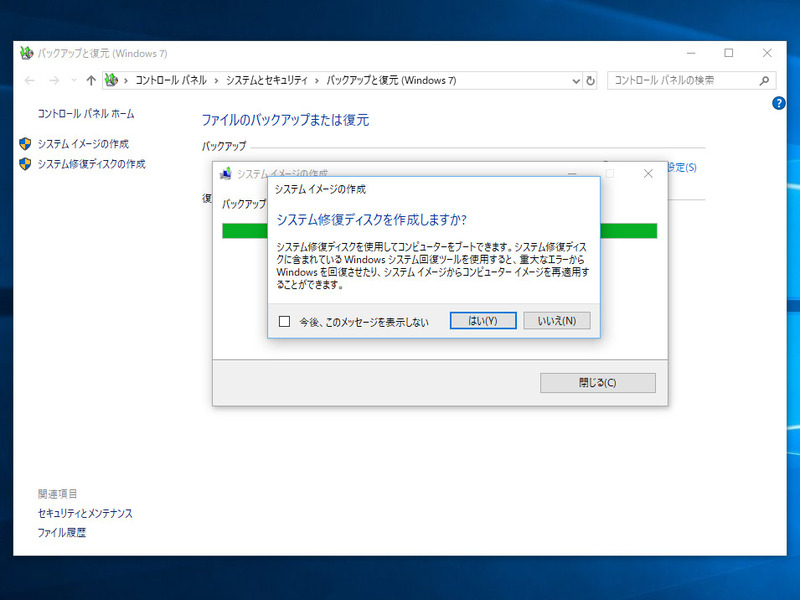The width and height of the screenshot is (800, 600).
Task: Open システム修復ディスクの作成 sidebar link
Action: coord(91,164)
